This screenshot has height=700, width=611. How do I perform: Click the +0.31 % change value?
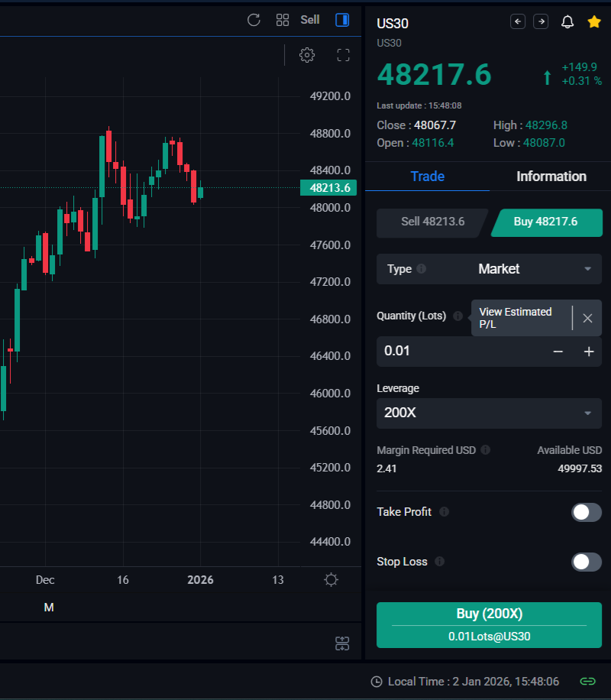tap(581, 81)
